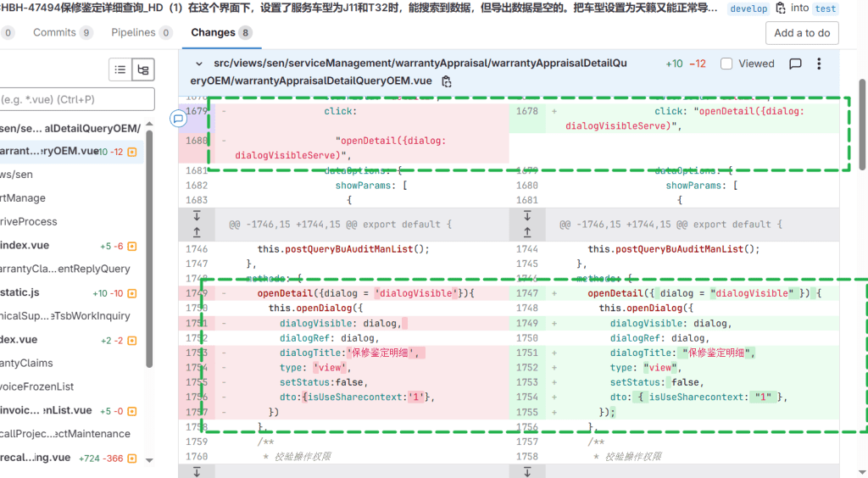This screenshot has width=868, height=478.
Task: Collapse the warrantyAppraisalDetailQueryOEM.vue diff
Action: (199, 64)
